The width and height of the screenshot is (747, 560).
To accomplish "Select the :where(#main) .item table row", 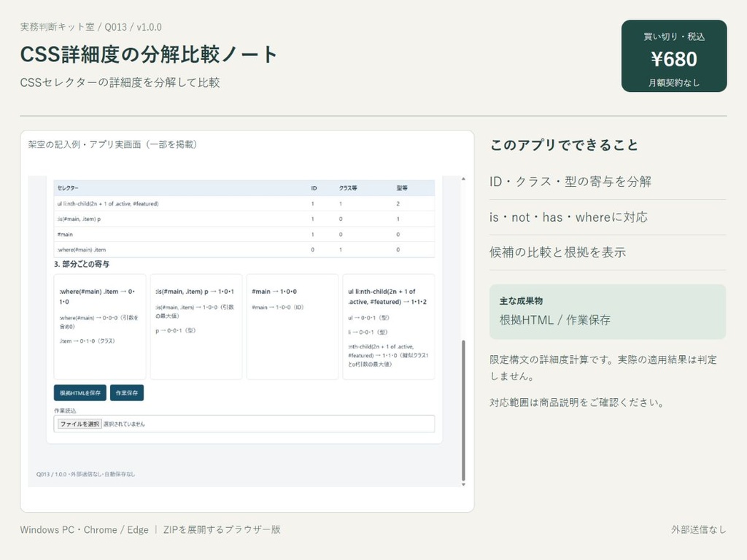I will point(244,249).
